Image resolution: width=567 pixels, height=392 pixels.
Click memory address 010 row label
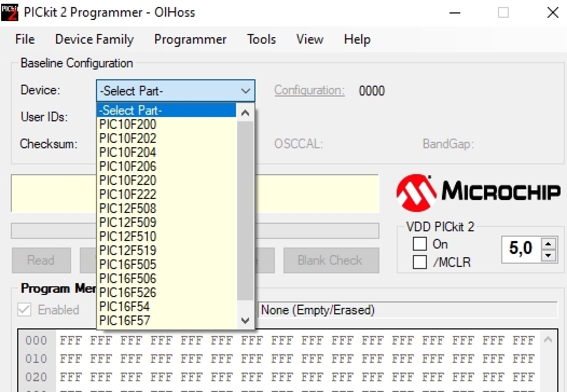pyautogui.click(x=36, y=359)
